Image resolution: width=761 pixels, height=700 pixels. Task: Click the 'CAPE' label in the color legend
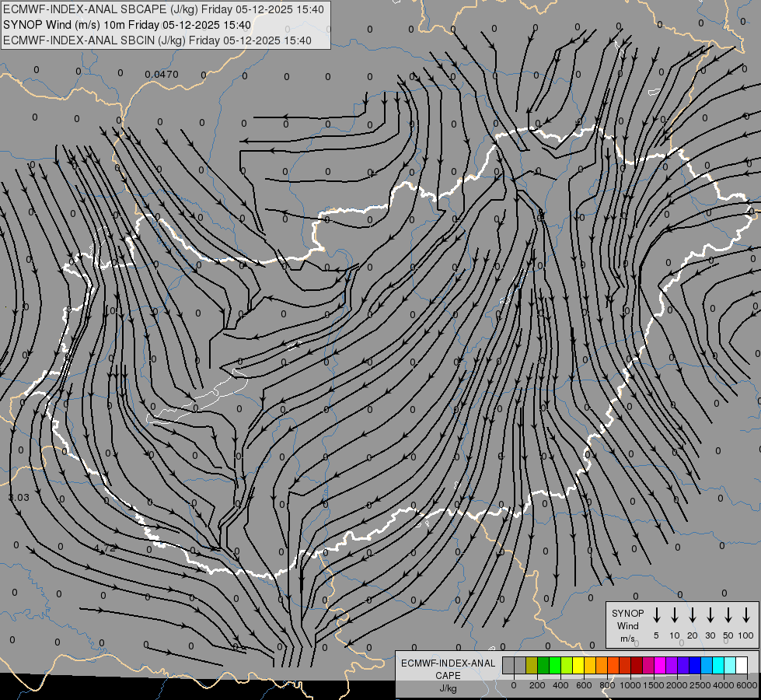[x=448, y=675]
